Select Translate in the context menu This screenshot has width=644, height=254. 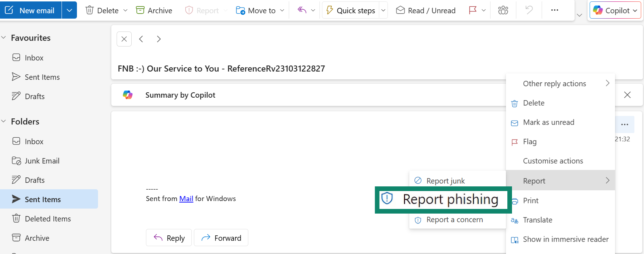[537, 220]
